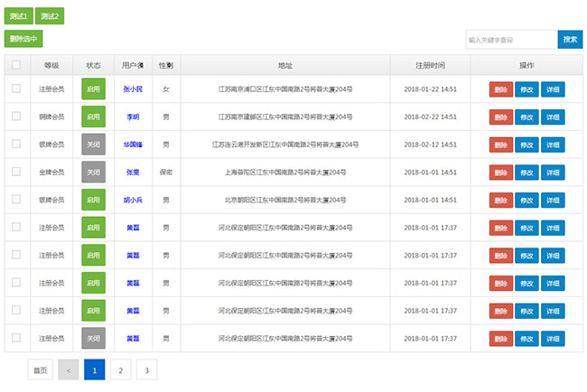Tick the checkbox for 张小民's row
Screen dimensions: 587x392
tap(16, 89)
